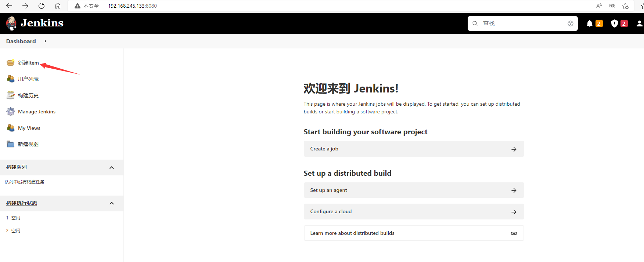Reload the page with refresh icon

(42, 6)
